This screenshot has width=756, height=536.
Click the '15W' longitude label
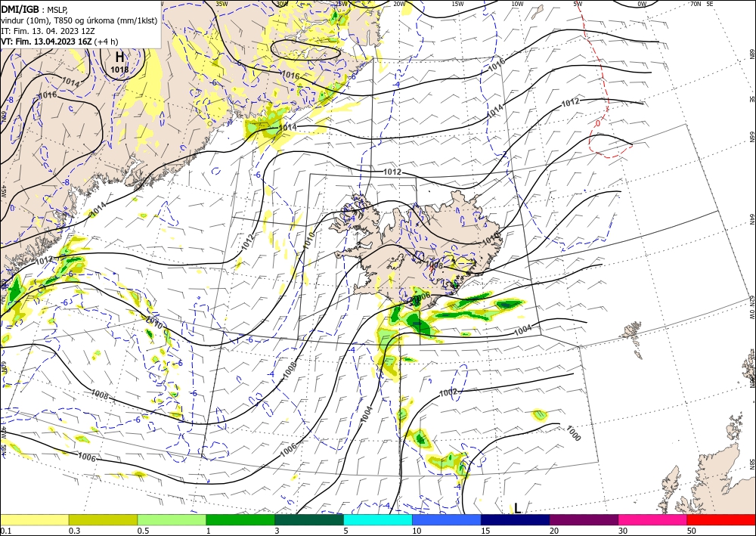click(457, 4)
